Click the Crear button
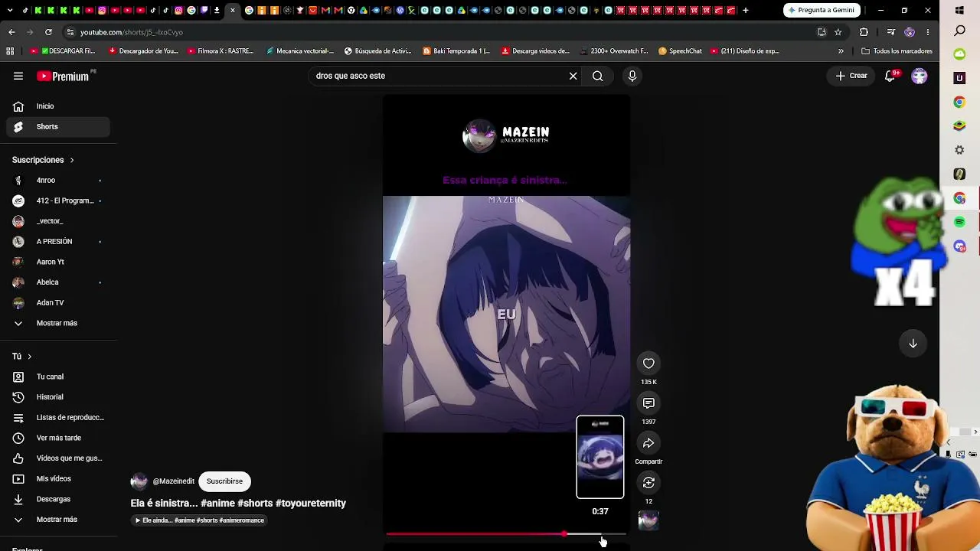 tap(851, 76)
